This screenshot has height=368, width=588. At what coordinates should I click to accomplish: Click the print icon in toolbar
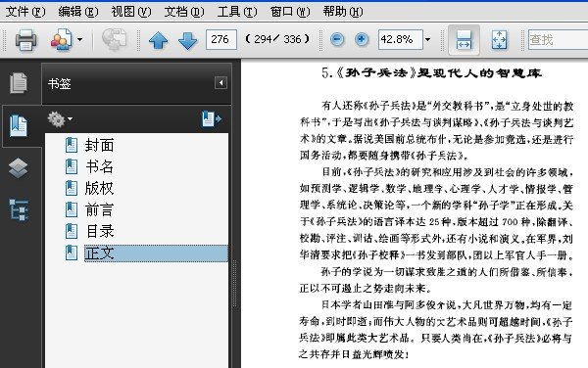[x=25, y=39]
